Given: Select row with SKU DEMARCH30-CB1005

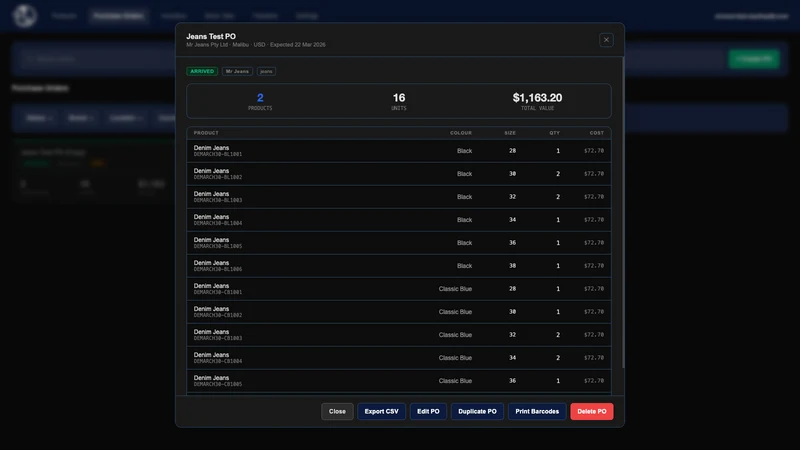Looking at the screenshot, I should coord(399,381).
